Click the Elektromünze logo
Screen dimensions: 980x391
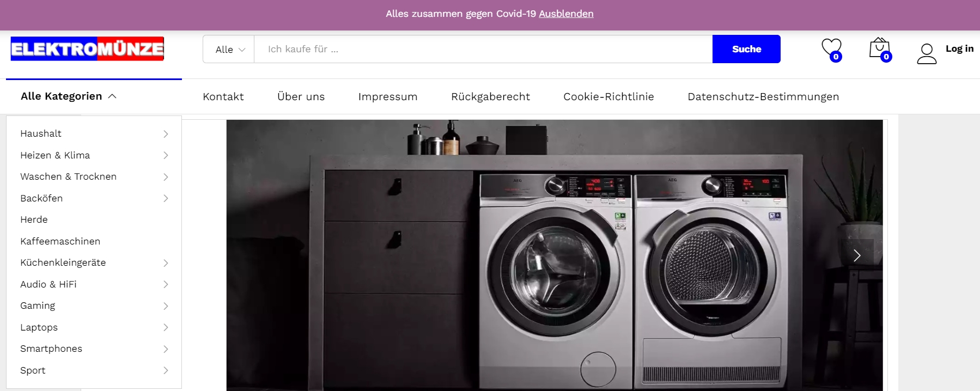pos(87,48)
